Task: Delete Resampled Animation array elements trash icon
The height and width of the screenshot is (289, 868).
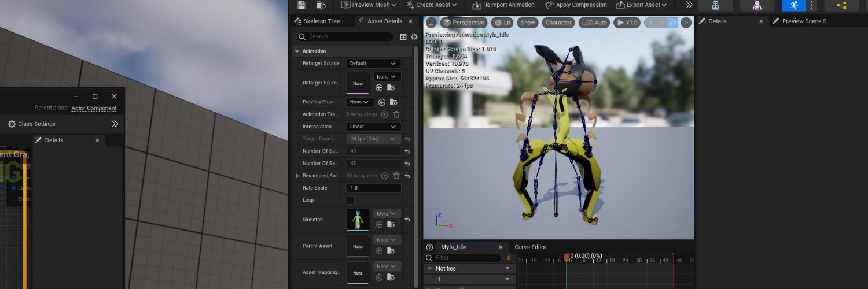Action: 396,176
